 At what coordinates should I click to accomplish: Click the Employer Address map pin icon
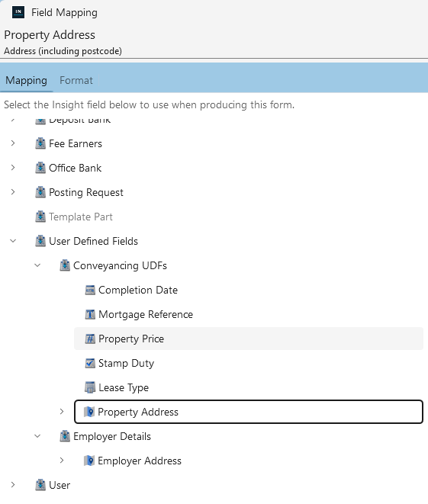tap(89, 461)
